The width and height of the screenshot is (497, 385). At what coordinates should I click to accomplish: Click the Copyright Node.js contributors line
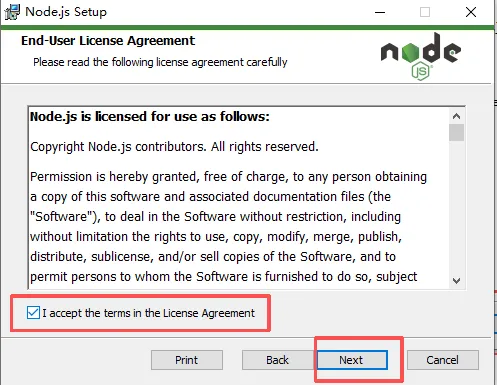[x=174, y=147]
